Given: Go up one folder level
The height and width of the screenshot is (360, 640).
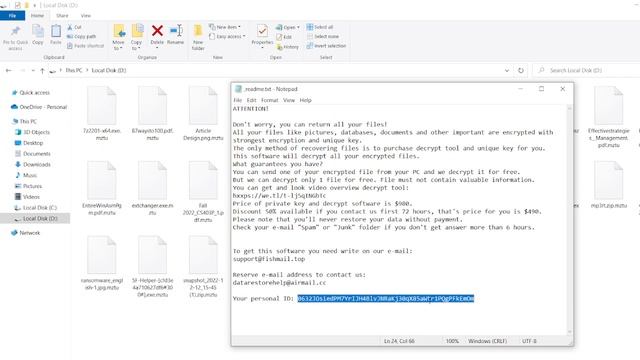Looking at the screenshot, I should coord(42,71).
